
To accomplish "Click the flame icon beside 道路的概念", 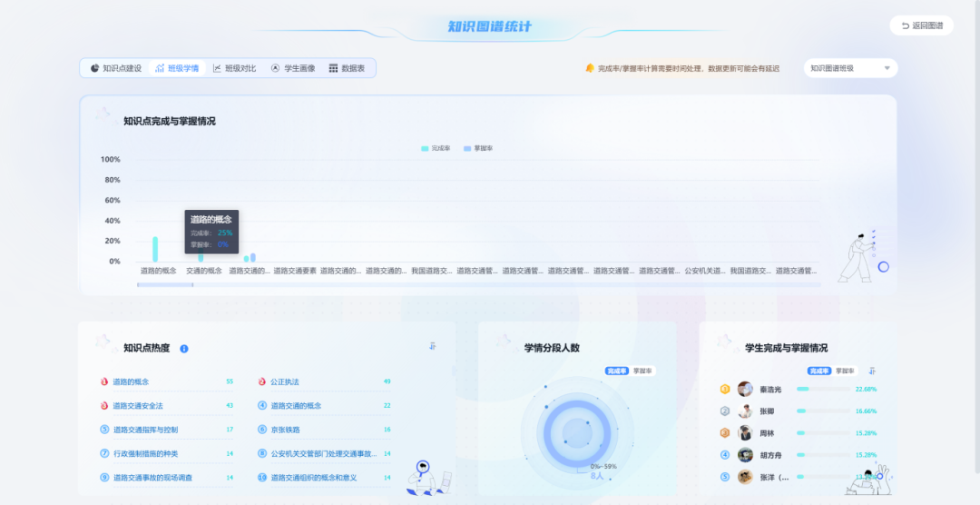I will click(104, 381).
